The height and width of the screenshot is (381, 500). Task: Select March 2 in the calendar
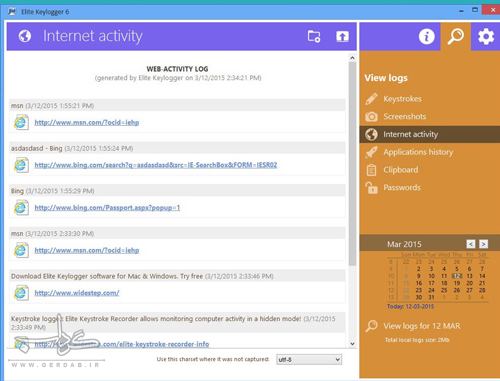pyautogui.click(x=419, y=269)
